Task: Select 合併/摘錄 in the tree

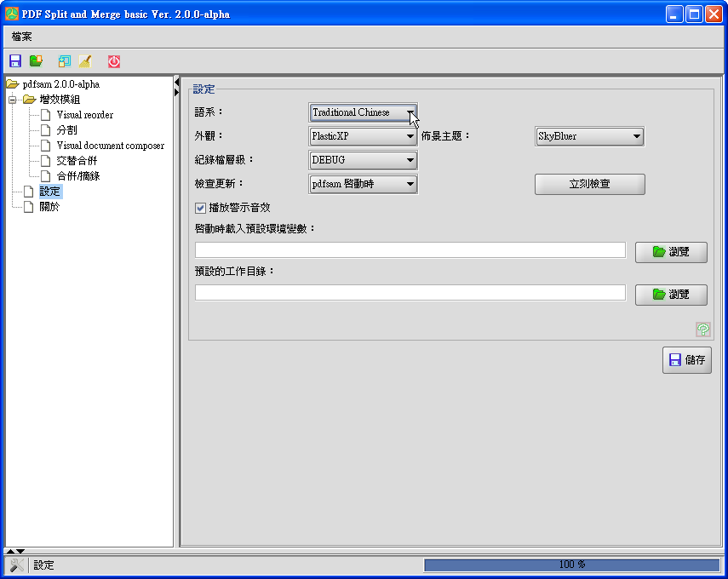Action: [78, 176]
